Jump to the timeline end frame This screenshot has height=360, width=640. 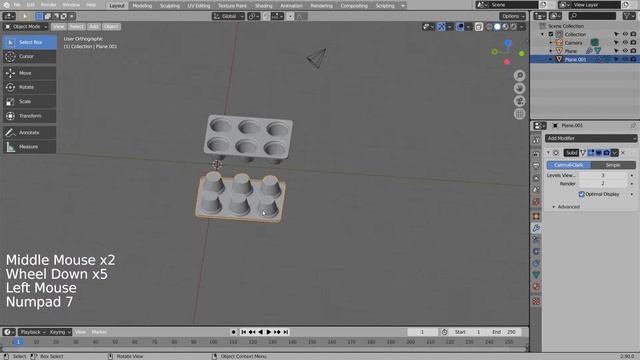coord(286,332)
